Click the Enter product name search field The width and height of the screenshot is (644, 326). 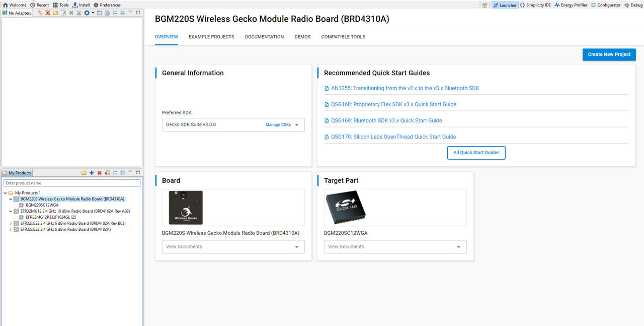(72, 183)
